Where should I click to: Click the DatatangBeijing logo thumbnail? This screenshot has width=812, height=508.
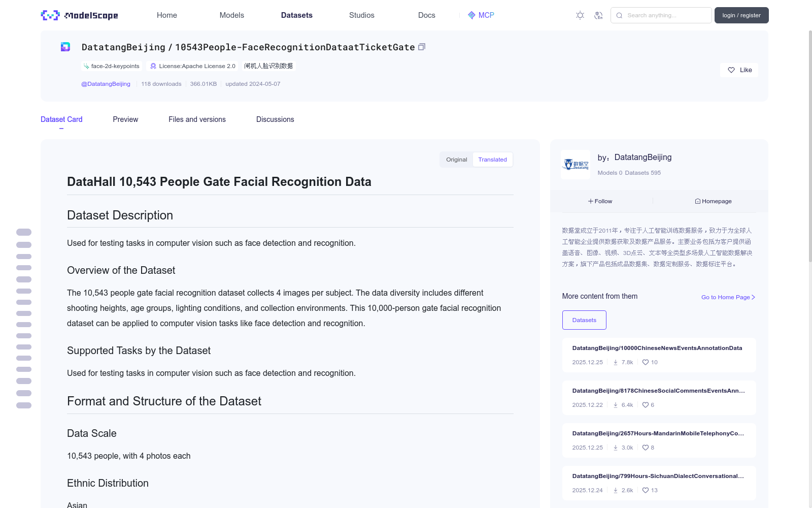[576, 164]
